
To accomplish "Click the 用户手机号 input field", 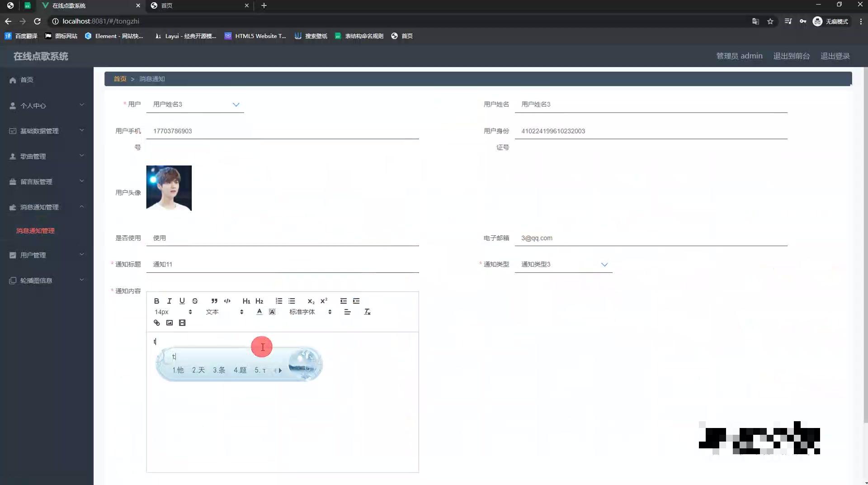I will coord(283,131).
